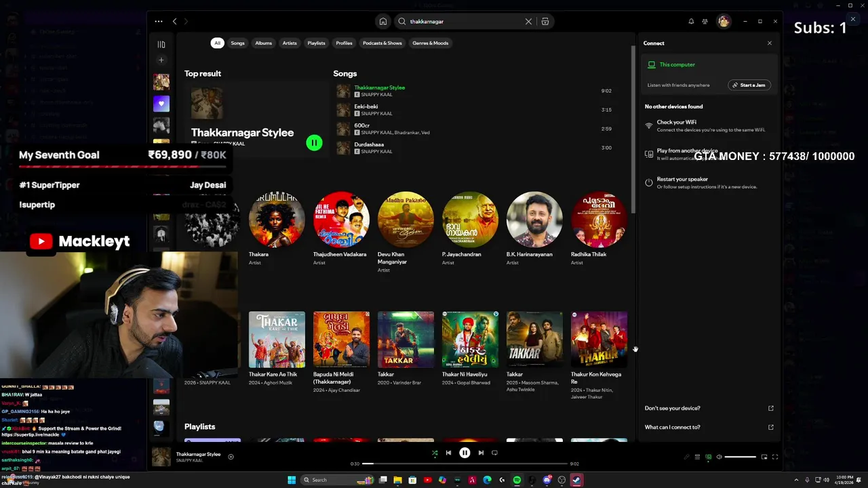This screenshot has height=488, width=868.
Task: Clear the search field with the X
Action: (528, 22)
